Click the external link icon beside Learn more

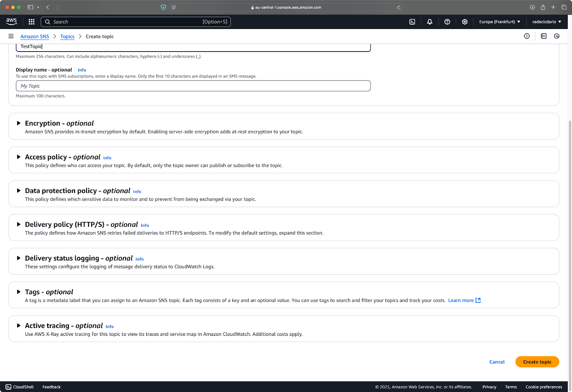click(478, 300)
